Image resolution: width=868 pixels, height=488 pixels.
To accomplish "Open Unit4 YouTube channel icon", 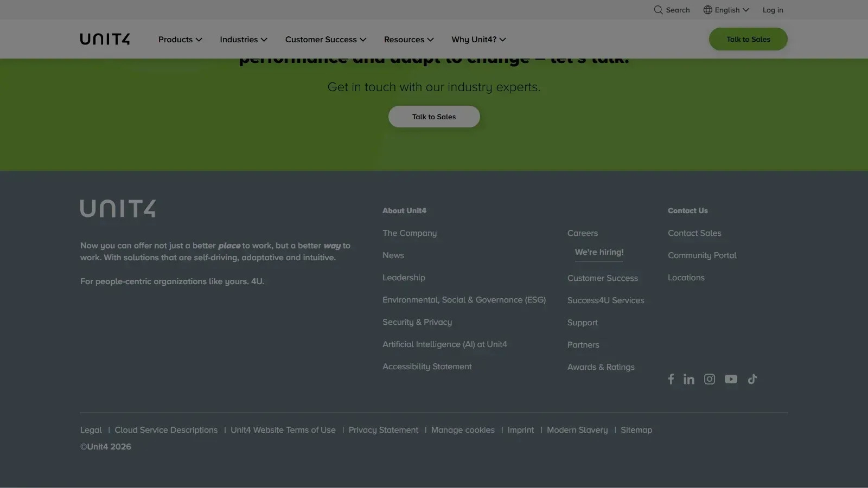I will (x=731, y=379).
